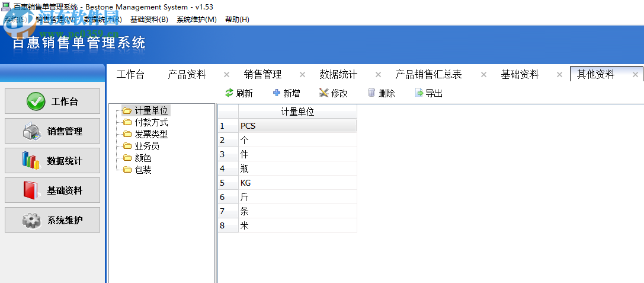The height and width of the screenshot is (283, 644).
Task: Select 业务员 in the tree
Action: tap(147, 147)
